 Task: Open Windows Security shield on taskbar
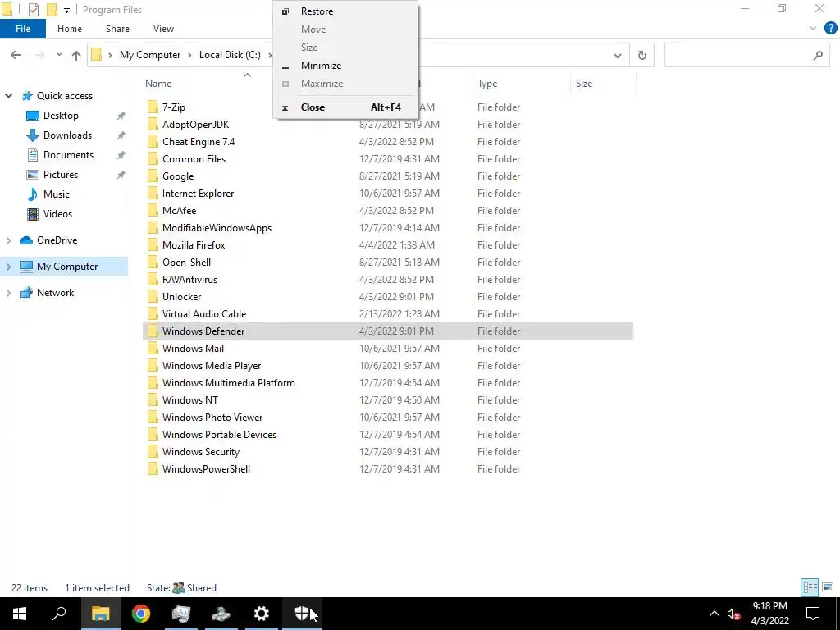302,614
